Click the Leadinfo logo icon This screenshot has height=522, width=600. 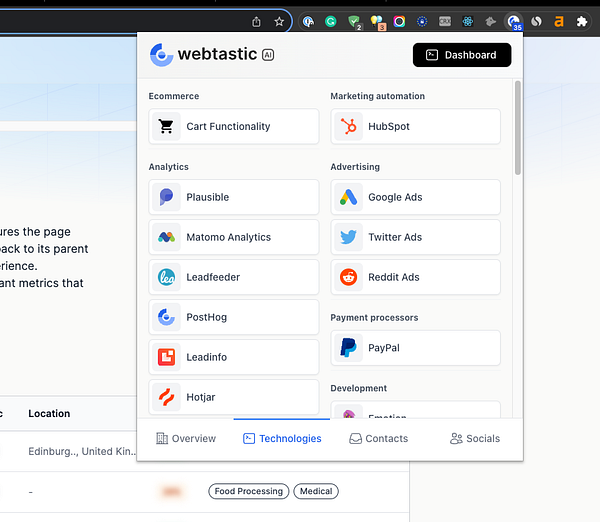166,357
